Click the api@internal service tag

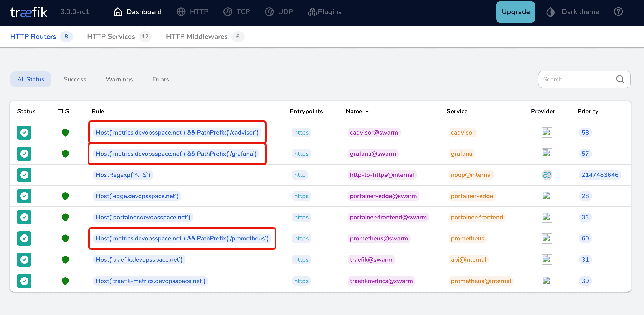[468, 259]
